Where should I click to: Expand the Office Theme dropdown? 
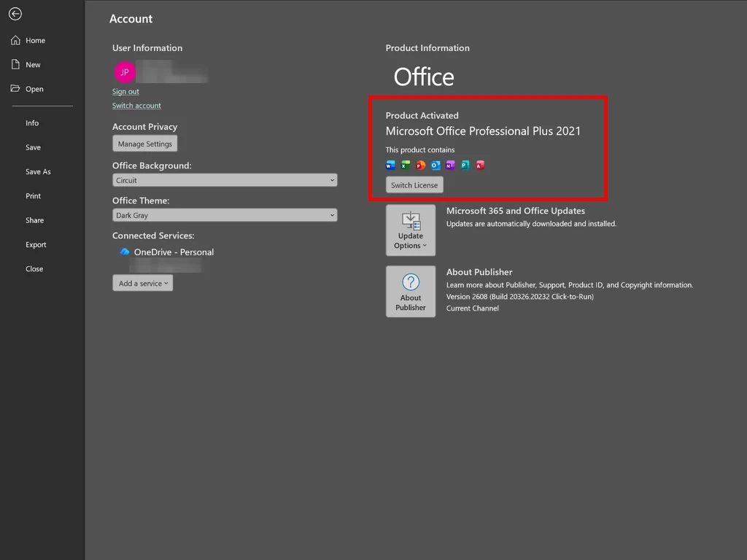pyautogui.click(x=225, y=215)
